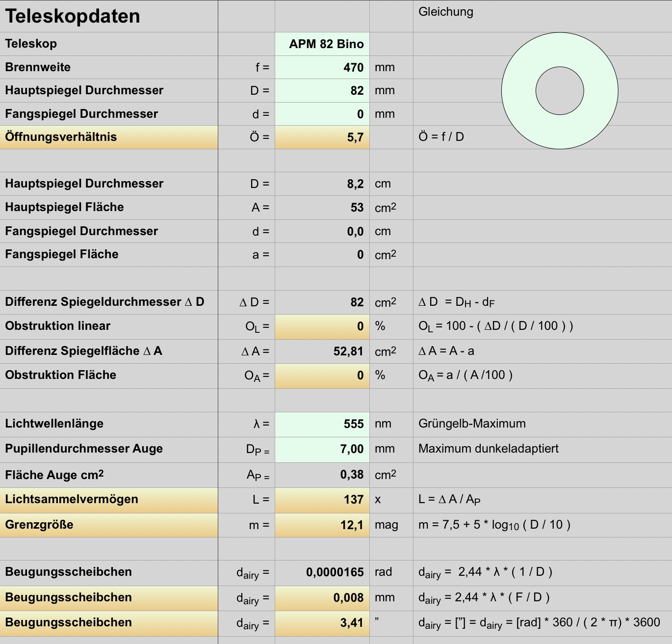Image resolution: width=672 pixels, height=644 pixels.
Task: Select Hauptspiegel Durchmesser input 82 mm
Action: tap(322, 90)
